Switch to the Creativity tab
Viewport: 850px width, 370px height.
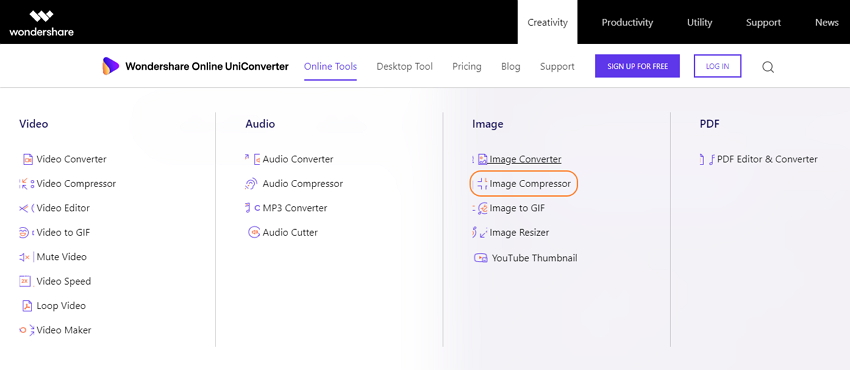[548, 22]
